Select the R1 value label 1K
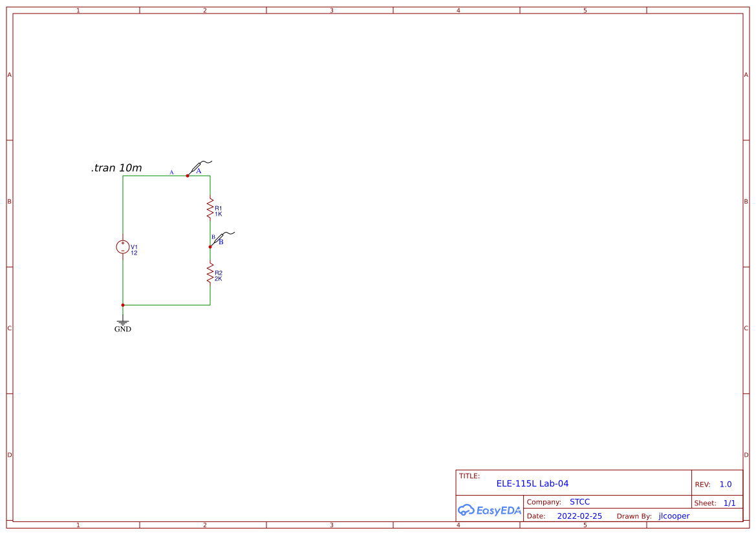756x535 pixels. click(x=220, y=214)
